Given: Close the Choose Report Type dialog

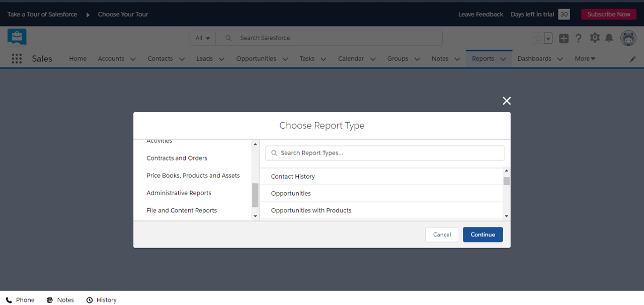Looking at the screenshot, I should point(507,101).
